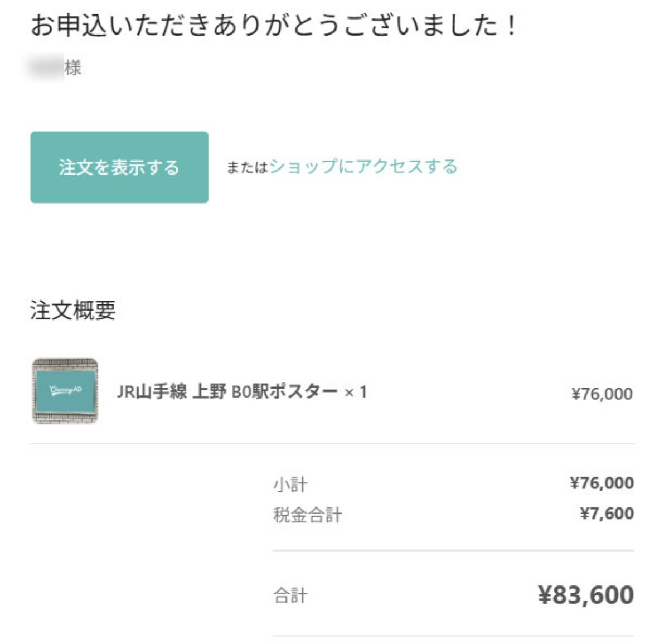The width and height of the screenshot is (669, 644).
Task: Click the poster product thumbnail image
Action: click(65, 391)
